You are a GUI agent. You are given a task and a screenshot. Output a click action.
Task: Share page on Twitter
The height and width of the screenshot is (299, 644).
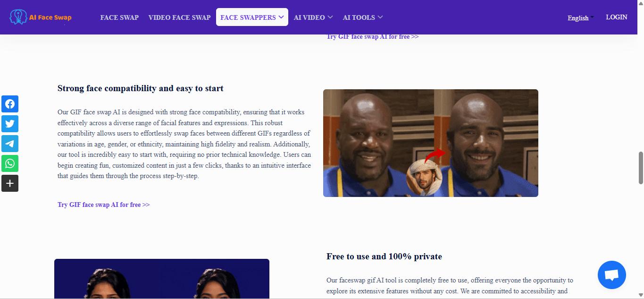click(x=10, y=124)
